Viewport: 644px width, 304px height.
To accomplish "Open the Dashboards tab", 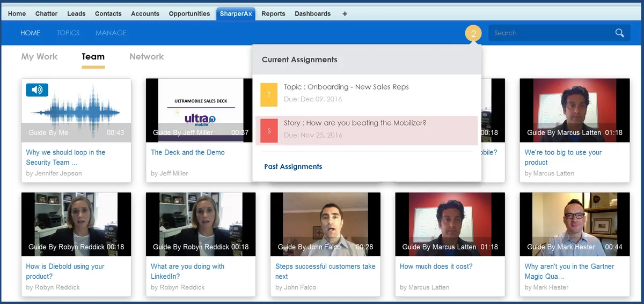I will click(x=313, y=14).
